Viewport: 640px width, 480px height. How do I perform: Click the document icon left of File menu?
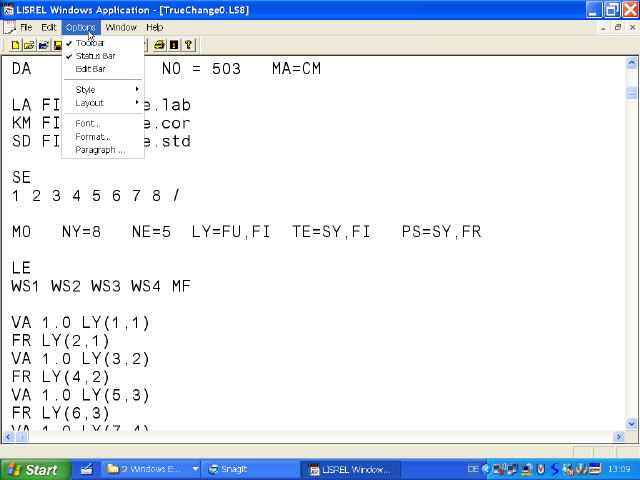pos(9,27)
